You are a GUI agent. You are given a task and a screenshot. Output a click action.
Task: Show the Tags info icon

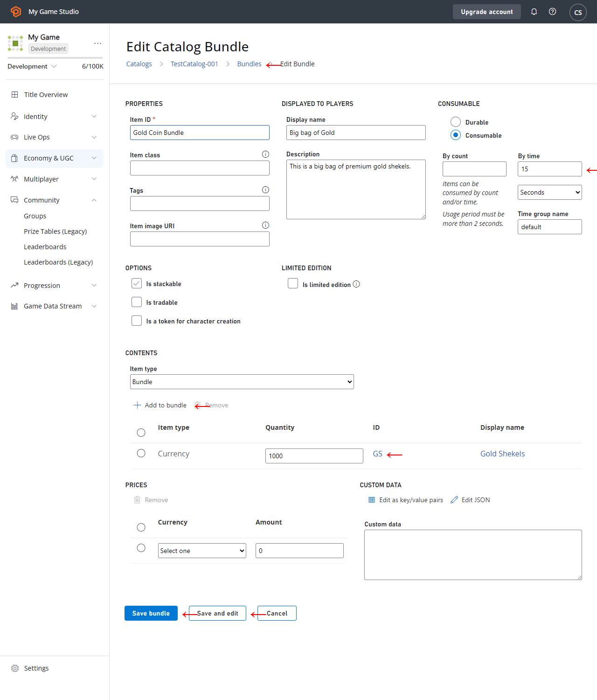pyautogui.click(x=265, y=189)
